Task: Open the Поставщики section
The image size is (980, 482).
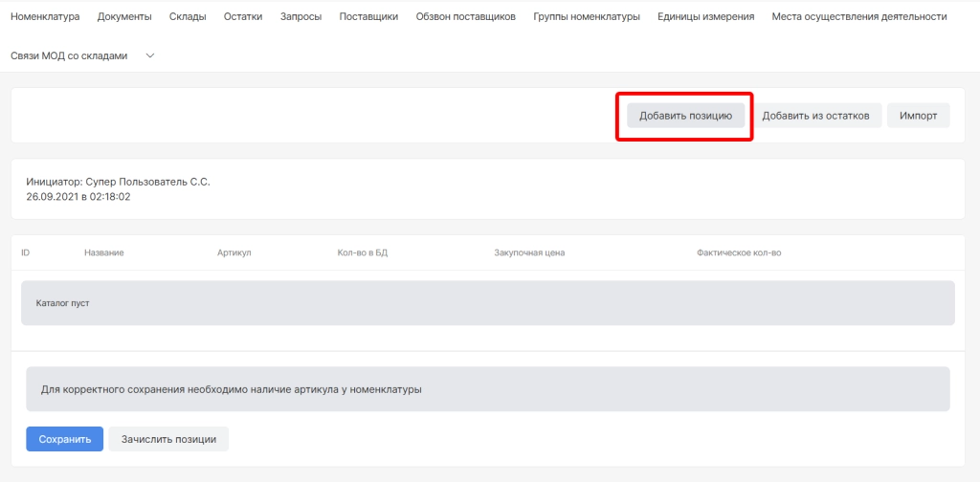Action: tap(368, 16)
